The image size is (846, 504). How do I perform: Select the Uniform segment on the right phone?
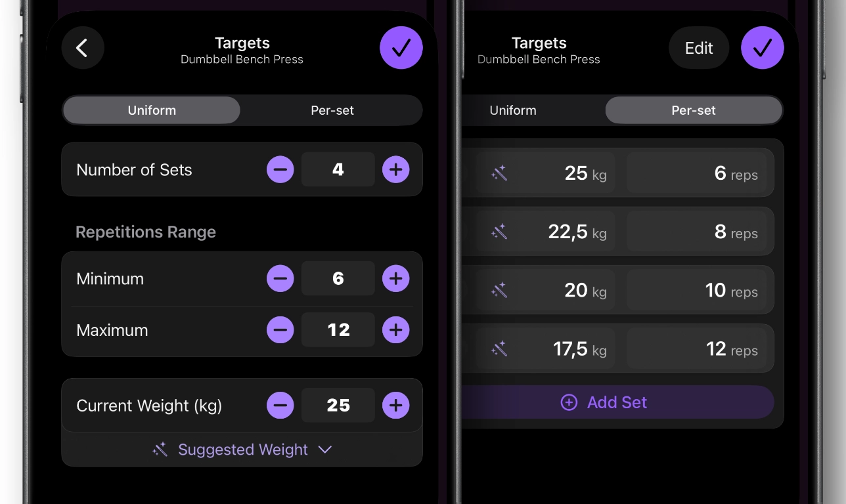click(513, 110)
